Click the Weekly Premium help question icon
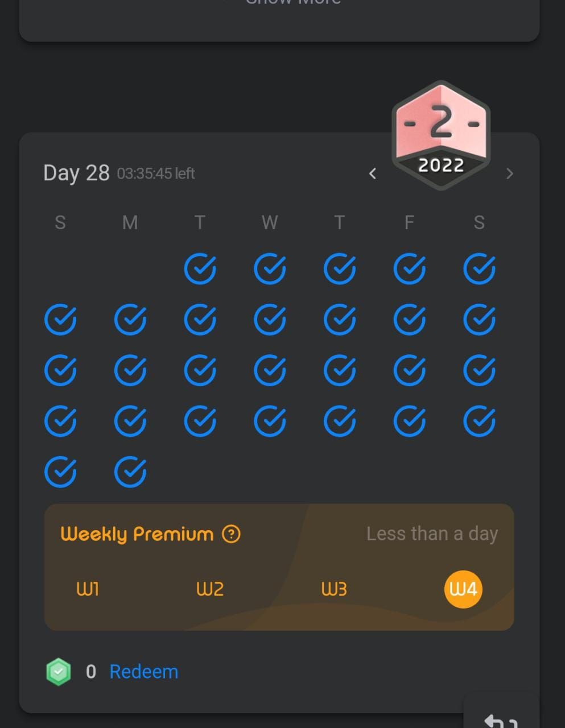 (x=231, y=534)
